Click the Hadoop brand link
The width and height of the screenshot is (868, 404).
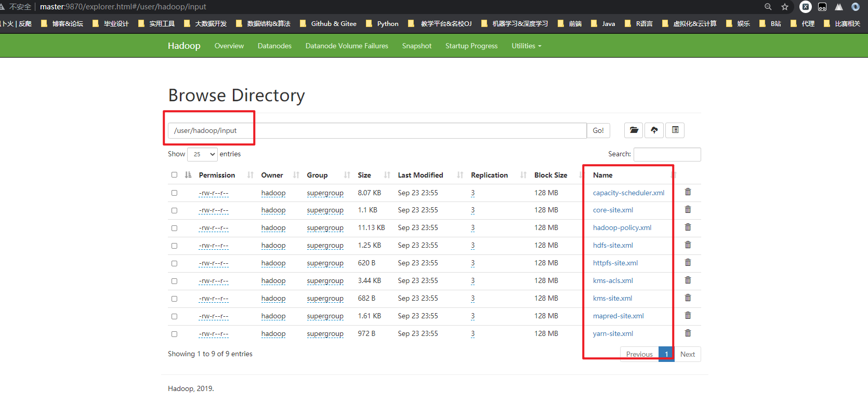[184, 46]
